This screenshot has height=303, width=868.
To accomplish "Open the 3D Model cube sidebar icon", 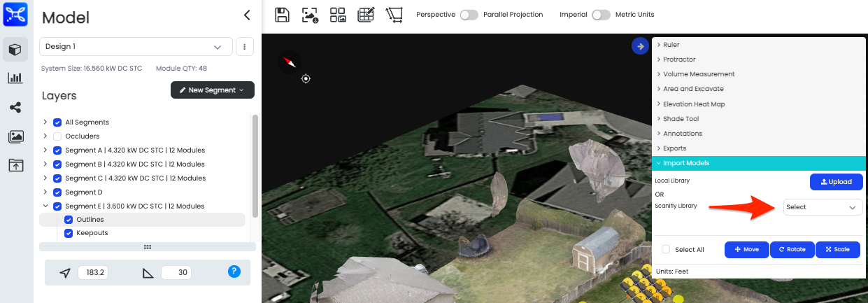I will coord(15,50).
